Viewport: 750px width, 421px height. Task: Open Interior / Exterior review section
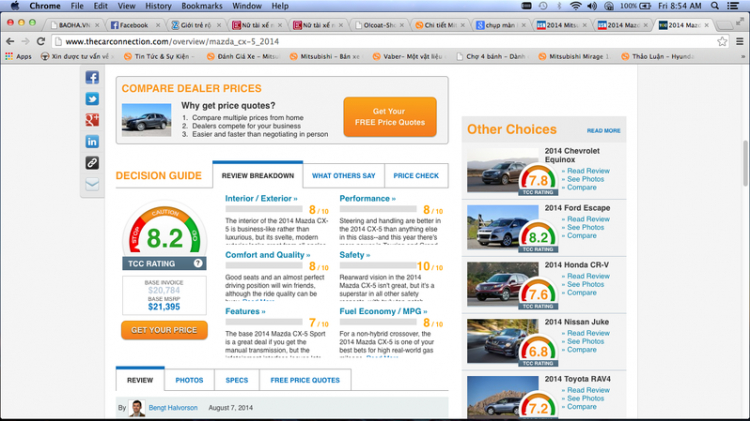pyautogui.click(x=261, y=199)
